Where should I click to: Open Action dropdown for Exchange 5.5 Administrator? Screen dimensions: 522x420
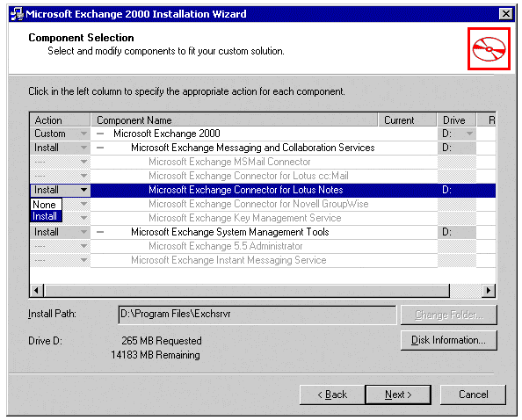(x=83, y=246)
